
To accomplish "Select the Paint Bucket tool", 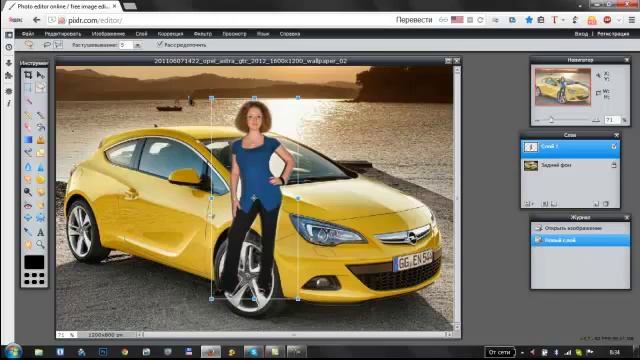I will pos(40,127).
